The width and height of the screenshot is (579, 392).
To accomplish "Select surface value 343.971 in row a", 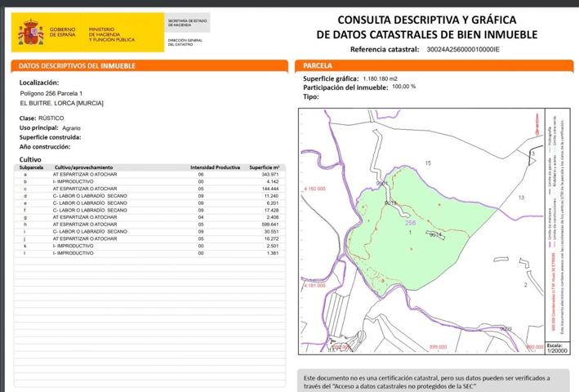I will point(270,174).
